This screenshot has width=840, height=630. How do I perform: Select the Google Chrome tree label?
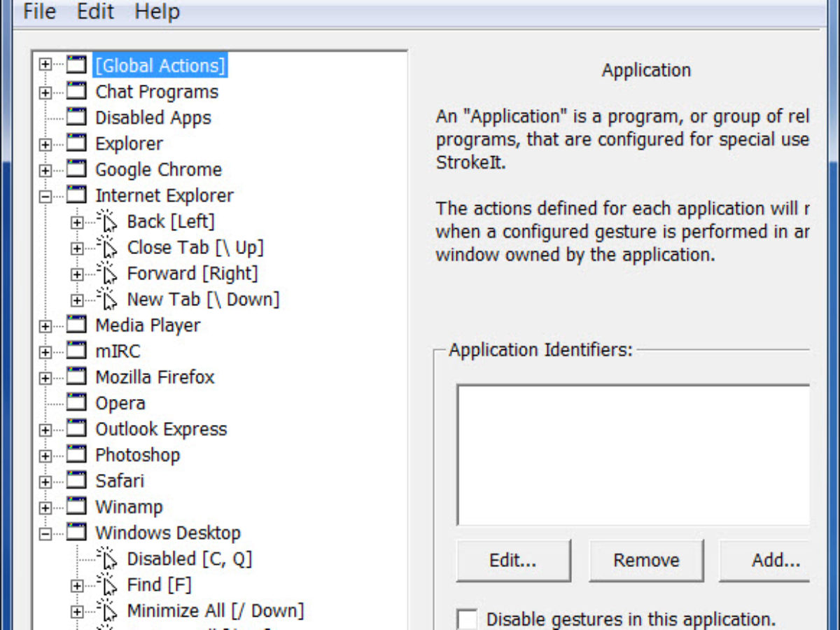tap(158, 169)
